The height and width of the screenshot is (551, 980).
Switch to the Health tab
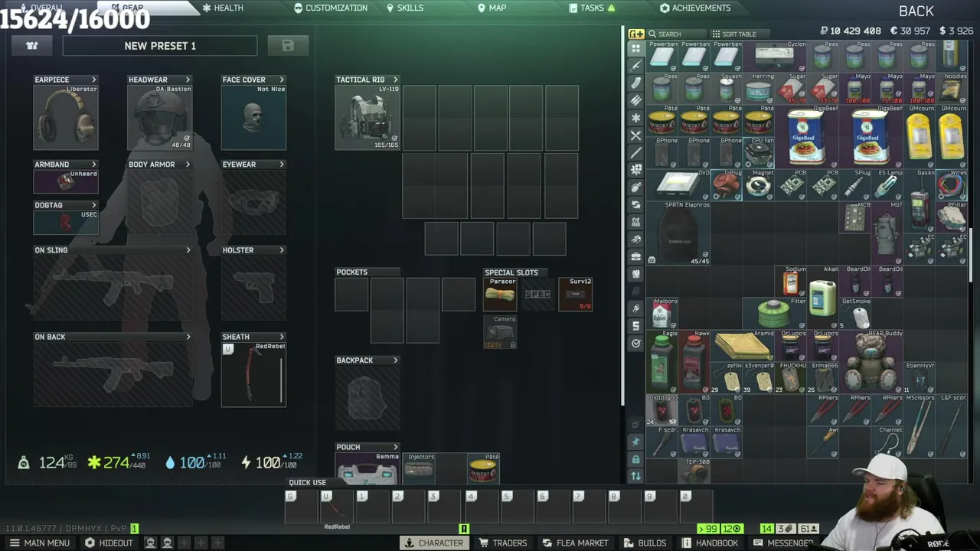pos(223,8)
